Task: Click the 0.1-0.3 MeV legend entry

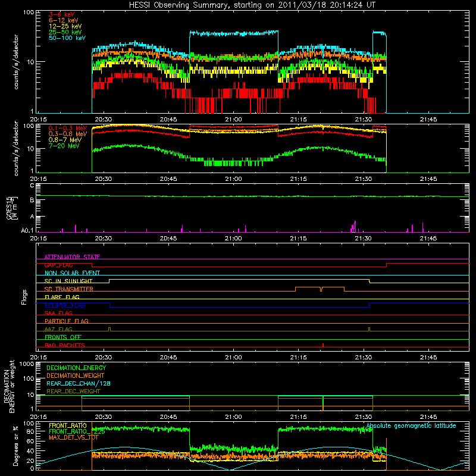Action: pos(68,128)
